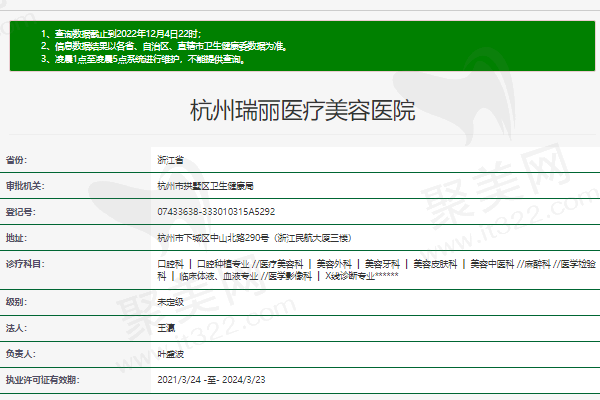Select the 地址 label
The image size is (600, 400).
click(16, 238)
